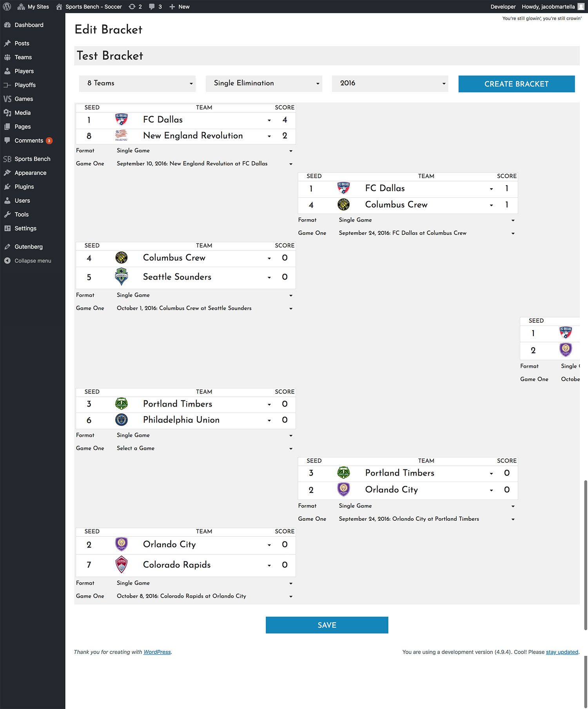Click the FC Dallas logo in first matchup
The height and width of the screenshot is (709, 588).
click(122, 120)
